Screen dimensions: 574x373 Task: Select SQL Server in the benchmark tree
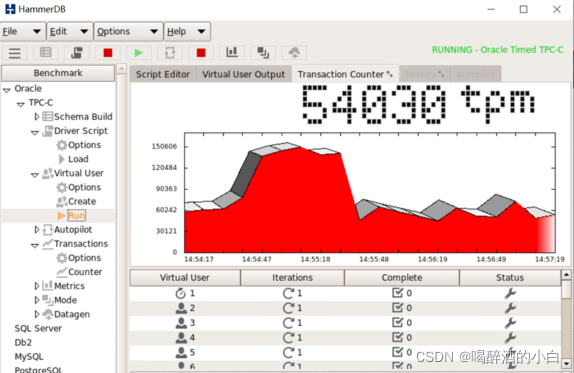click(x=38, y=328)
